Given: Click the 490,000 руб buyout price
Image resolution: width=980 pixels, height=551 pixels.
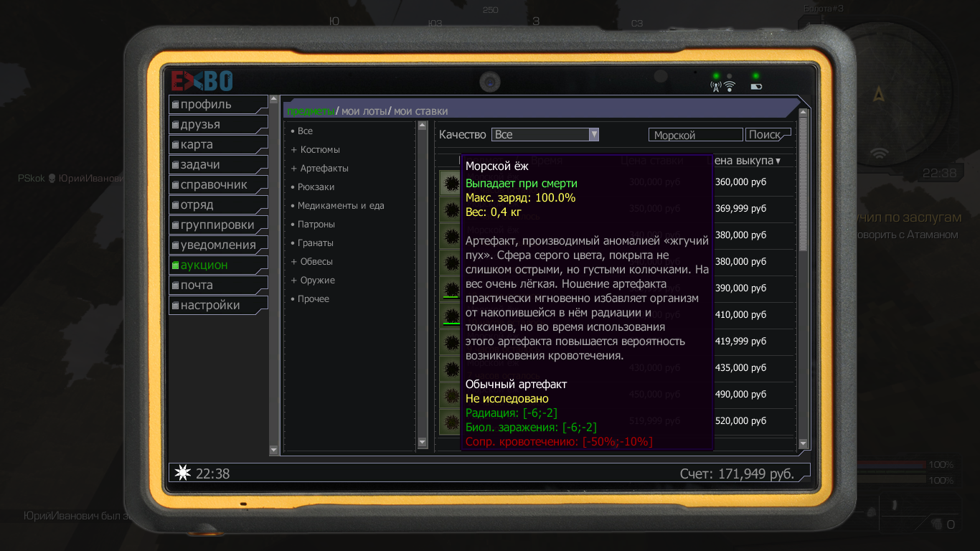Looking at the screenshot, I should (741, 395).
